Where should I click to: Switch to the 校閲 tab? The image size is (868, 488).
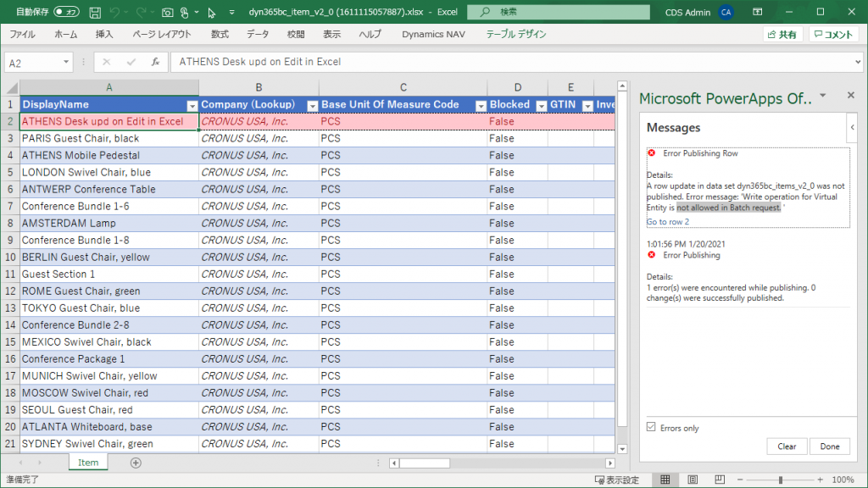[296, 34]
